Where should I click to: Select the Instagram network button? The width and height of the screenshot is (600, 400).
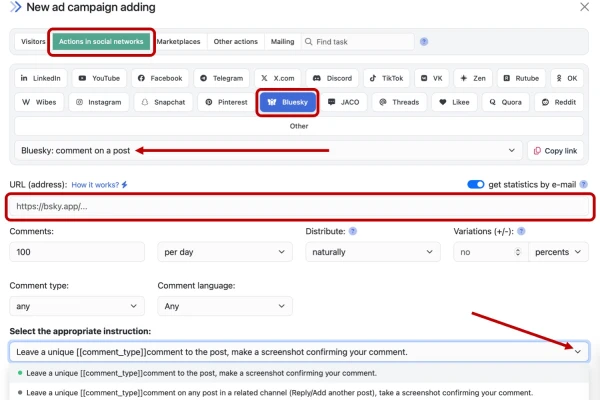pyautogui.click(x=99, y=102)
